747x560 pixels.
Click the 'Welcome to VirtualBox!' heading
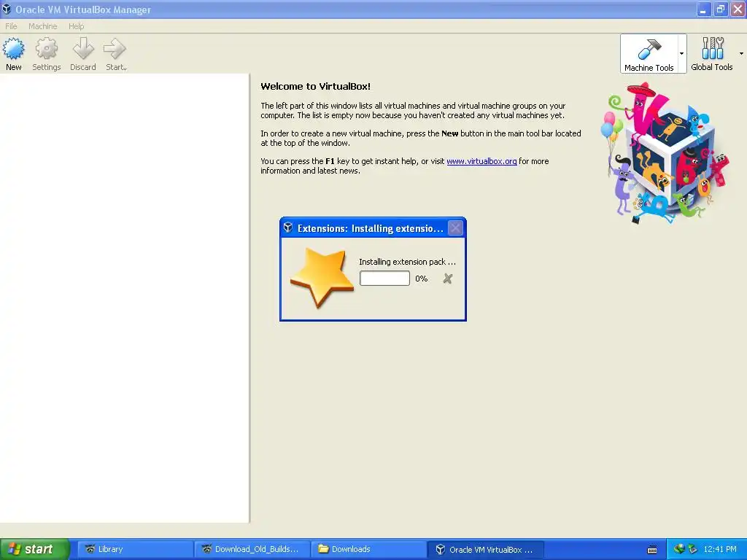[315, 87]
